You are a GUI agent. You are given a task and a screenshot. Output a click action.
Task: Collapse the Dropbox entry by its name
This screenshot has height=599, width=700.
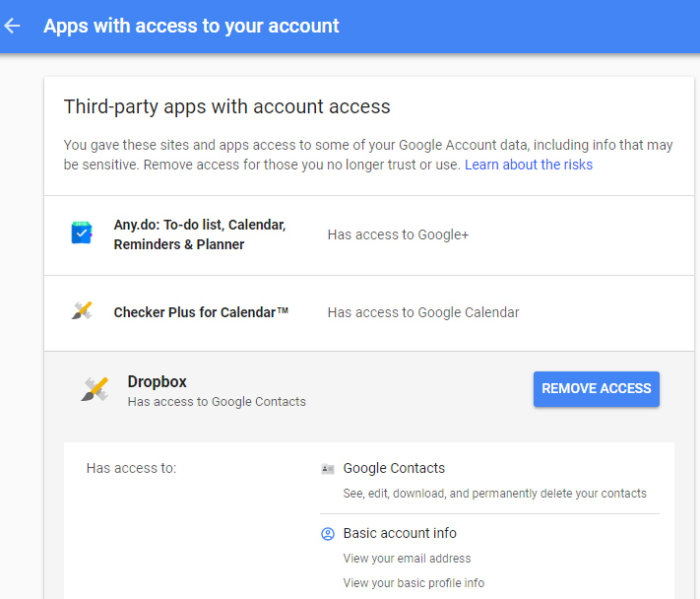[157, 381]
